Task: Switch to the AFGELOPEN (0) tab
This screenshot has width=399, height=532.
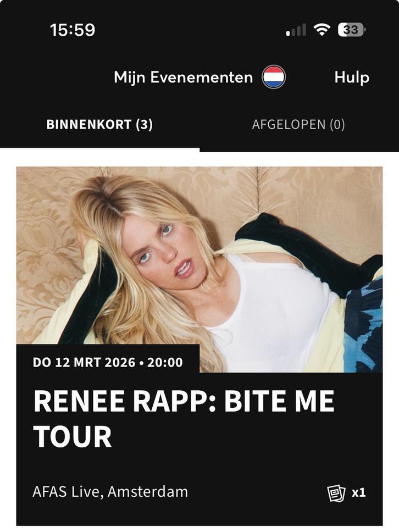Action: [298, 125]
